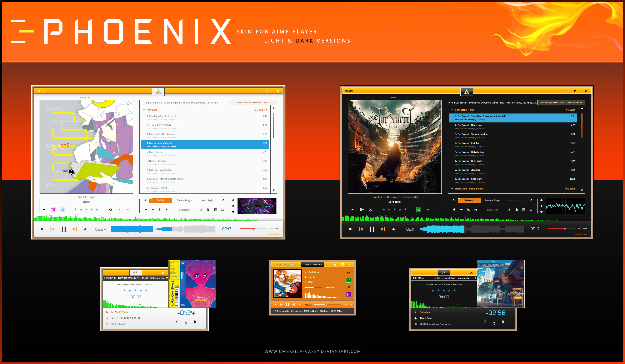Click the blue waveform seek bar in light player
Screen dimensions: 625x364
(x=163, y=229)
